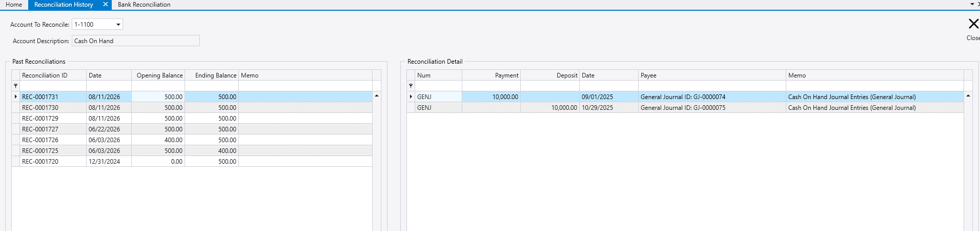Click the Account Description field
Viewport: 980px width, 231px height.
[x=136, y=41]
